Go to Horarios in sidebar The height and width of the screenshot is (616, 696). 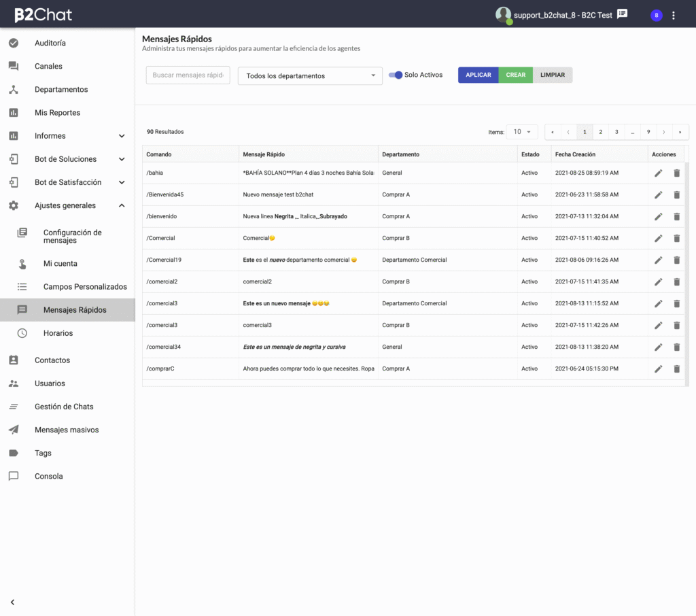58,333
